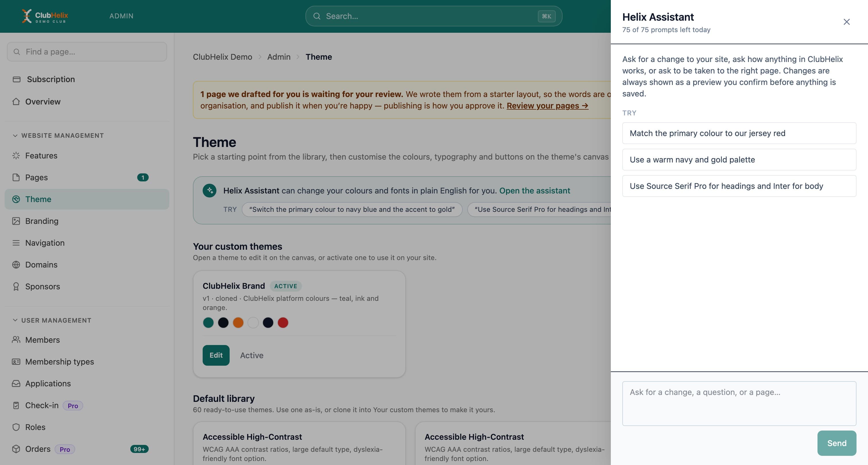Image resolution: width=868 pixels, height=465 pixels.
Task: Click the ClubHelix Demo breadcrumb
Action: 222,57
